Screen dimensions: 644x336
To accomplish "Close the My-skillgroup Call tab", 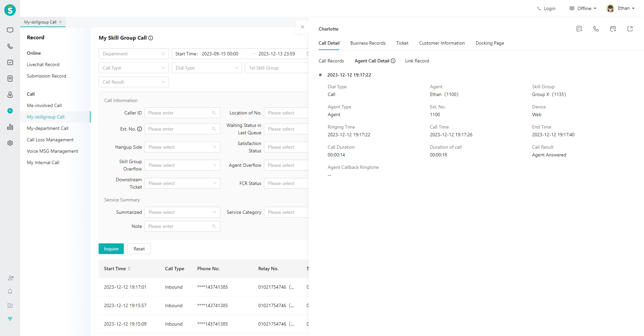I will point(61,22).
